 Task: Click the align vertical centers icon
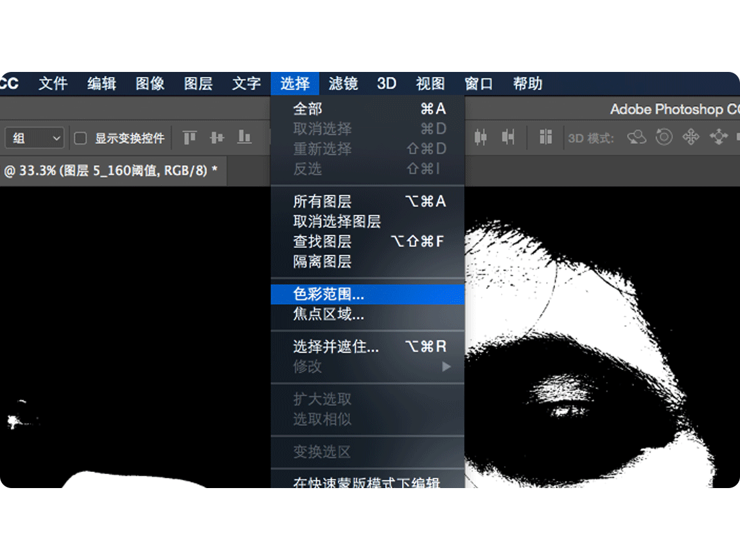(x=217, y=138)
